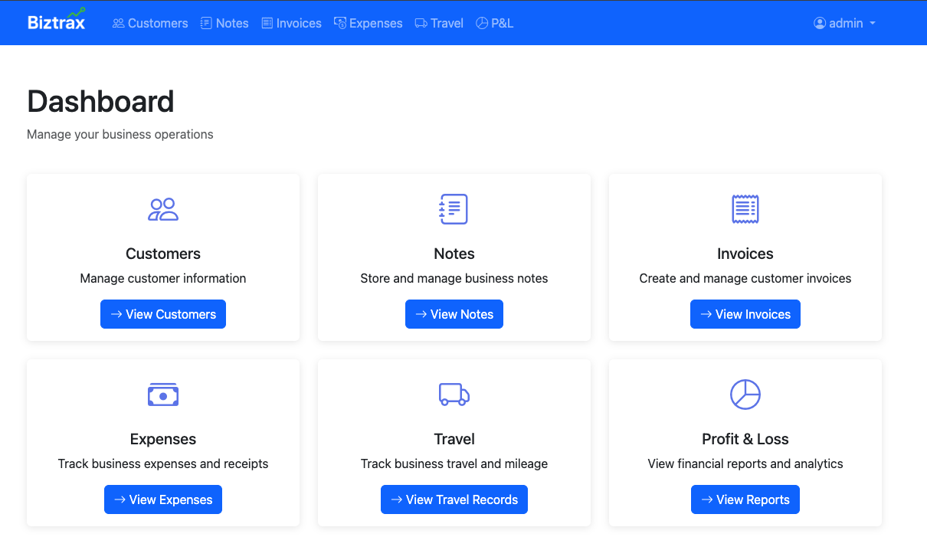Click the admin user avatar icon
This screenshot has height=560, width=927.
(x=818, y=23)
